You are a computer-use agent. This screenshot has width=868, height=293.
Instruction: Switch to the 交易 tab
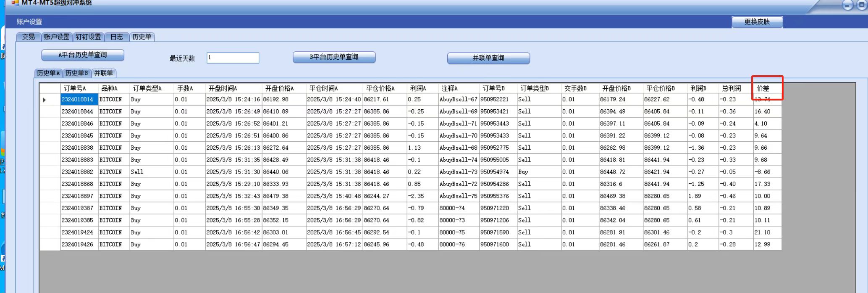pos(29,37)
